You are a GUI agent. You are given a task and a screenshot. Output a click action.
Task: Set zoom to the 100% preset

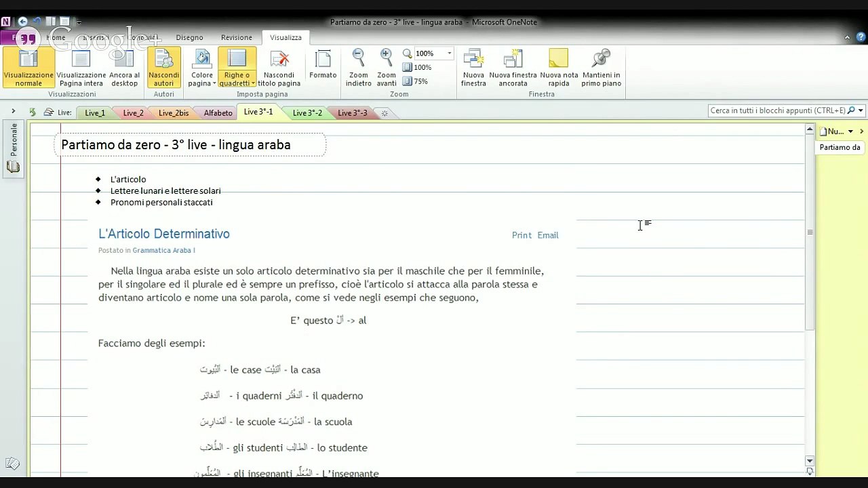[417, 68]
